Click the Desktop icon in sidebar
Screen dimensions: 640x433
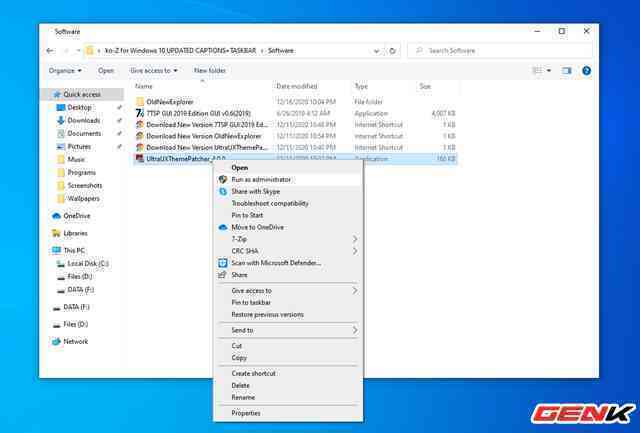pos(61,107)
